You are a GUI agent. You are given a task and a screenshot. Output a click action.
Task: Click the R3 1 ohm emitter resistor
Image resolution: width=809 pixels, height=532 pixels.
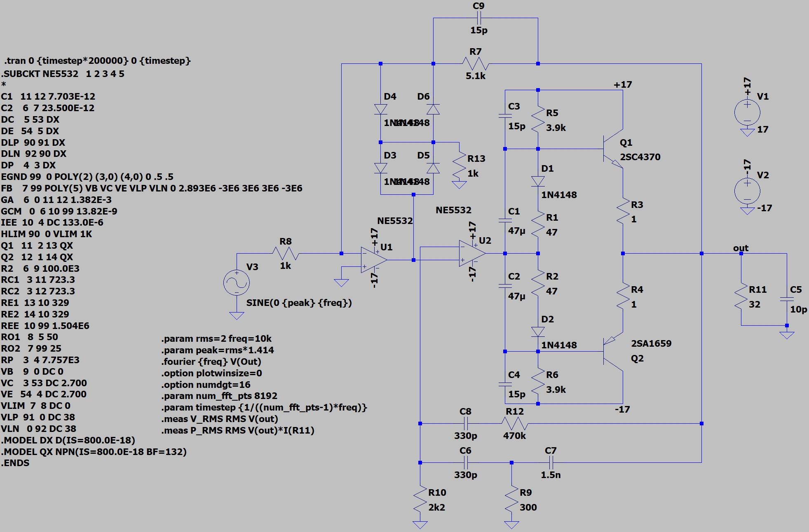623,211
